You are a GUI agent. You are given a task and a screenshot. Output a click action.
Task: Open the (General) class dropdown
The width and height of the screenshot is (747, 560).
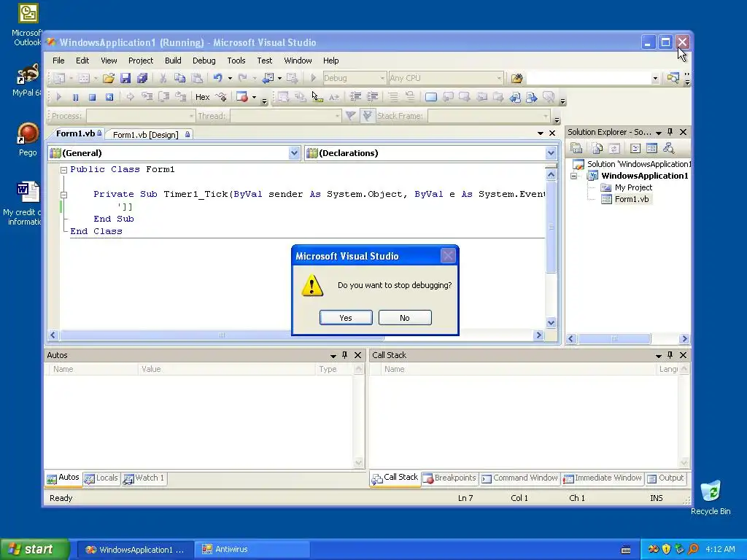coord(174,153)
